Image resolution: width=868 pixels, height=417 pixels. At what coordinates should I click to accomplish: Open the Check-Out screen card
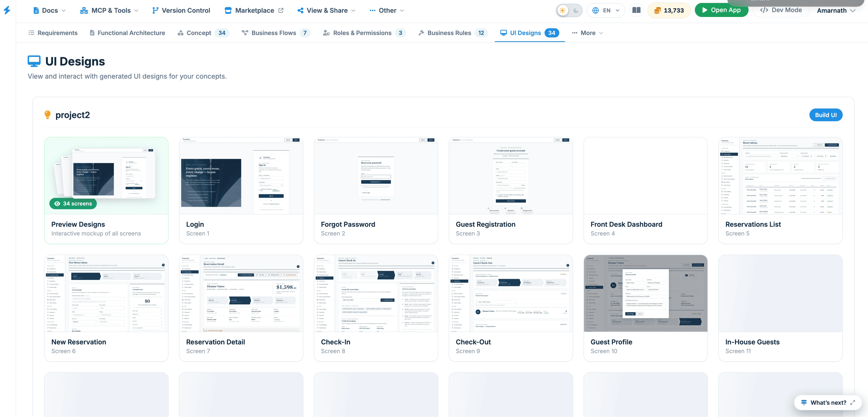point(510,308)
